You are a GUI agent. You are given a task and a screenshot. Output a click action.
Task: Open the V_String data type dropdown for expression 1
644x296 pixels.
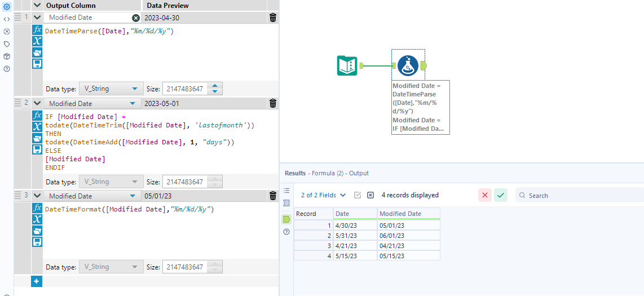click(x=111, y=89)
